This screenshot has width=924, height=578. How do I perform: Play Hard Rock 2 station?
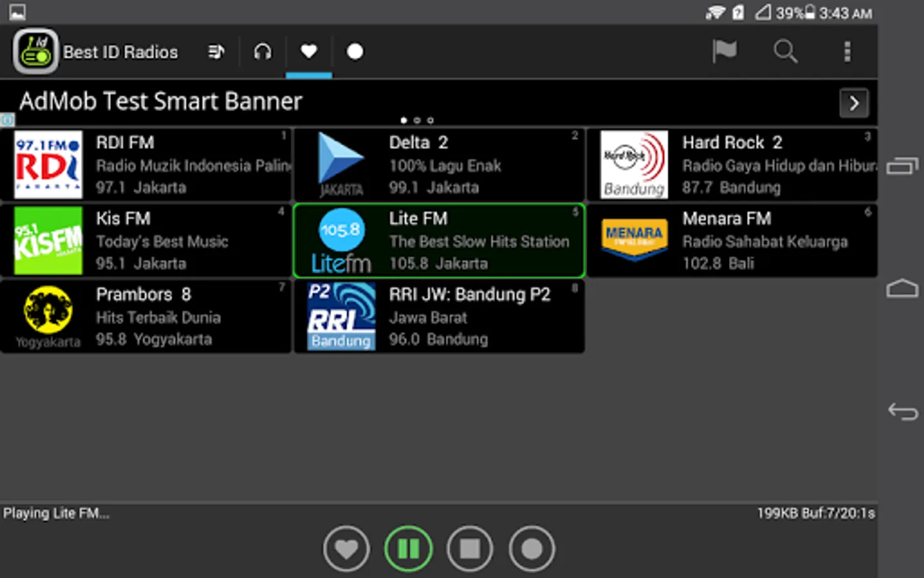[x=732, y=164]
